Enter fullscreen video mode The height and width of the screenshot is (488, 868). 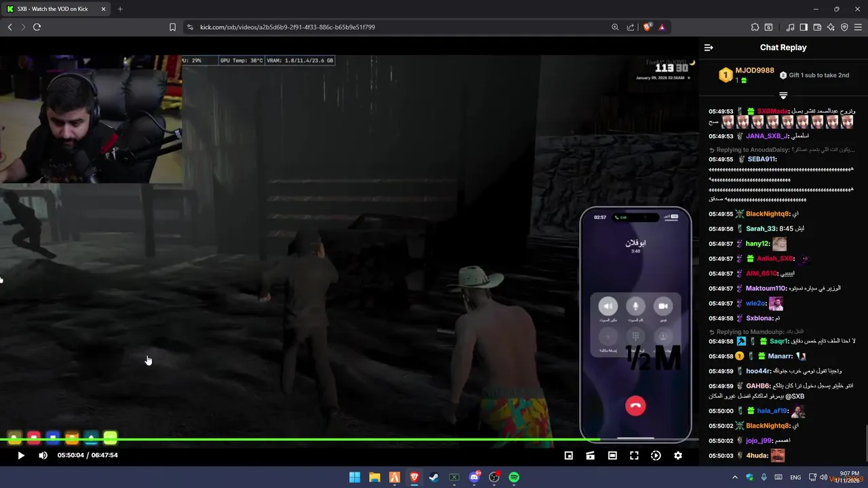pyautogui.click(x=634, y=455)
